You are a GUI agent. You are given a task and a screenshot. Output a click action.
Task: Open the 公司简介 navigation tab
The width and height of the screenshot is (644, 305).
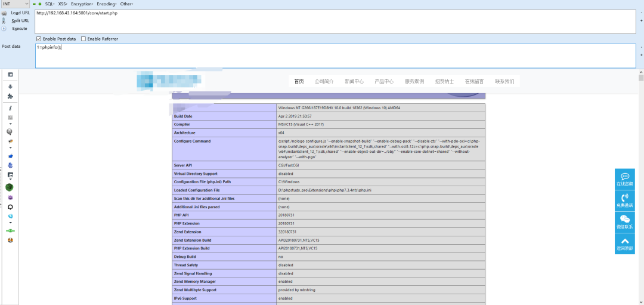tap(324, 81)
